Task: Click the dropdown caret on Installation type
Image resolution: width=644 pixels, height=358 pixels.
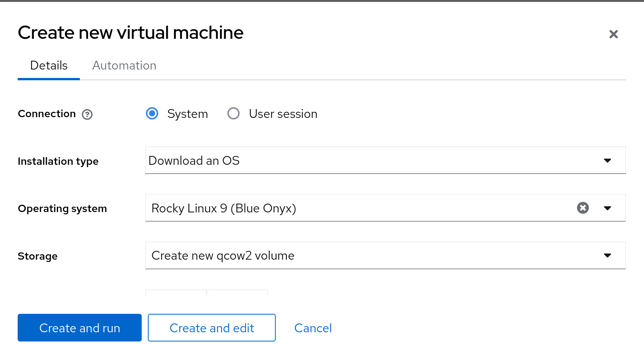Action: pos(608,161)
